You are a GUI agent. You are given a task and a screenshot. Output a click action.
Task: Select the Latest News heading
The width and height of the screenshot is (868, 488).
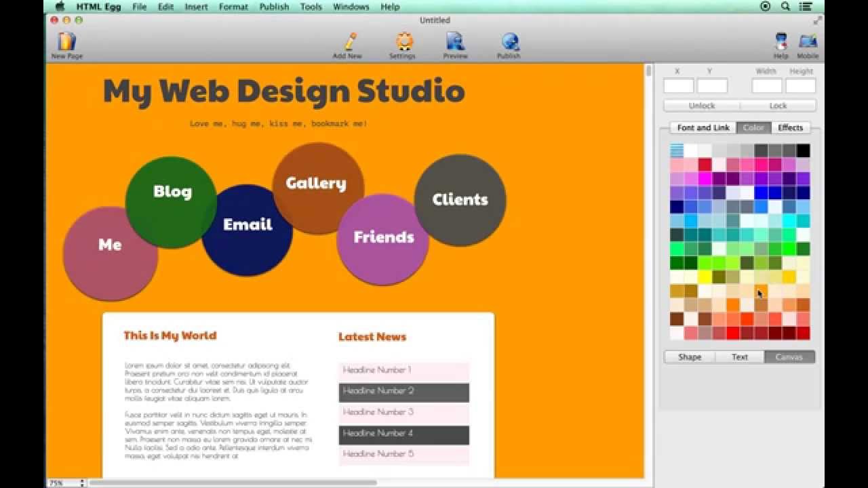tap(372, 337)
